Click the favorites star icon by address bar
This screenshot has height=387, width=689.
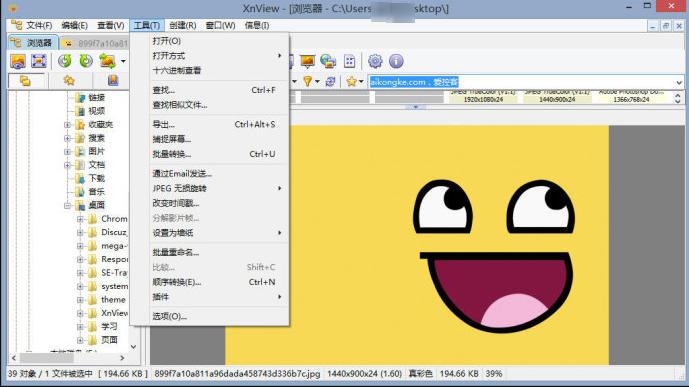click(352, 81)
